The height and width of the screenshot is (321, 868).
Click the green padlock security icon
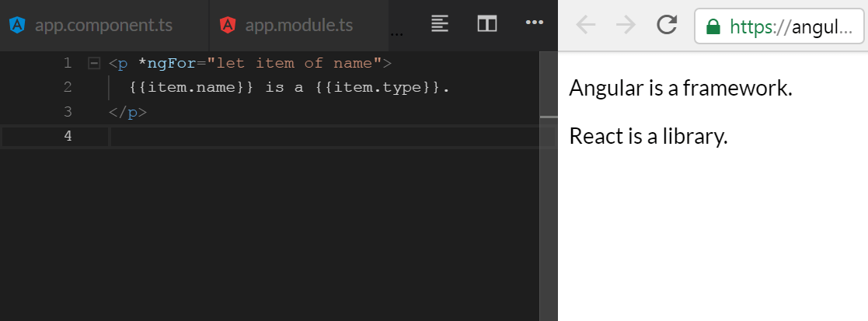pyautogui.click(x=713, y=26)
